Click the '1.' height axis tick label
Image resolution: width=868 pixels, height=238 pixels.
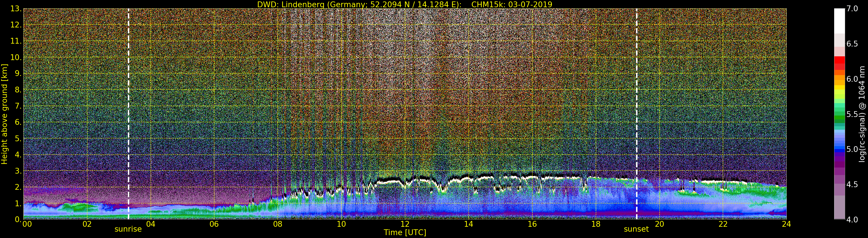(x=18, y=203)
